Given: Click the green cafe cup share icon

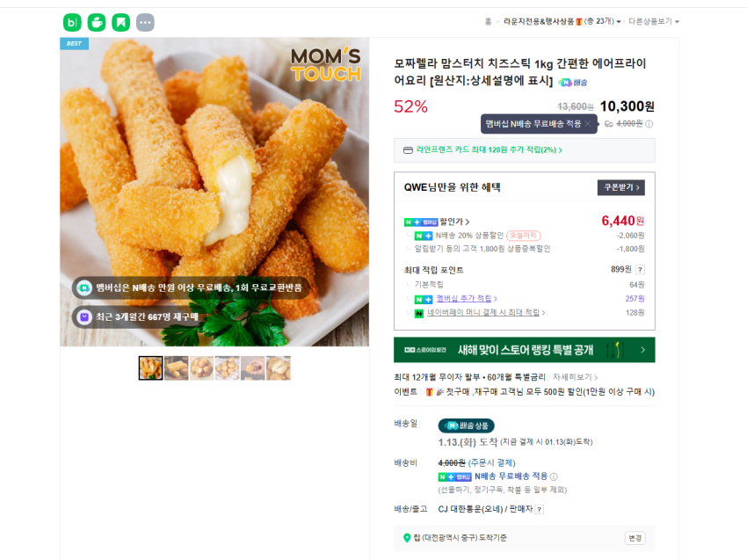Looking at the screenshot, I should (x=97, y=22).
